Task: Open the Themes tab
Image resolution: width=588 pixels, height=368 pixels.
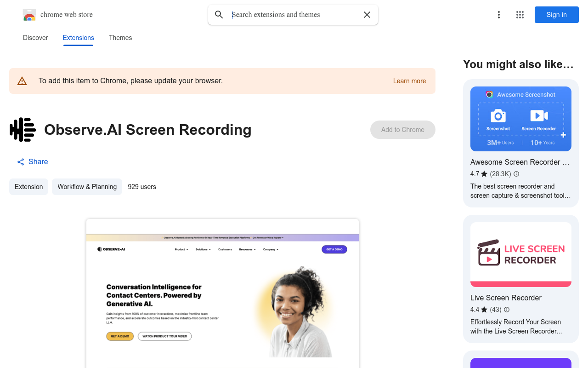Action: point(120,38)
